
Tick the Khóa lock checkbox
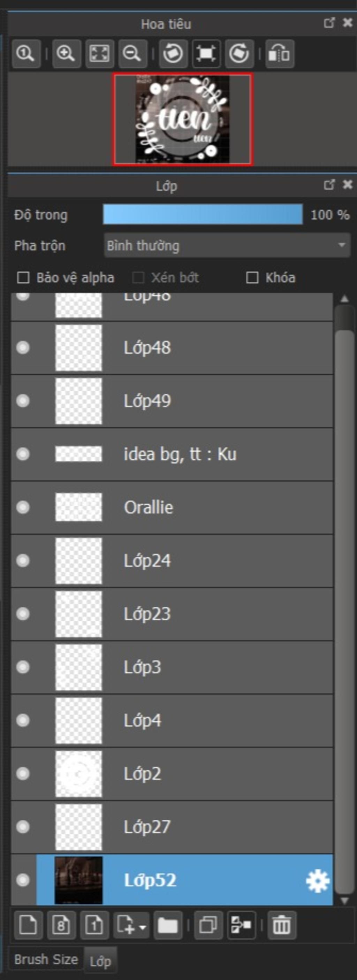252,278
